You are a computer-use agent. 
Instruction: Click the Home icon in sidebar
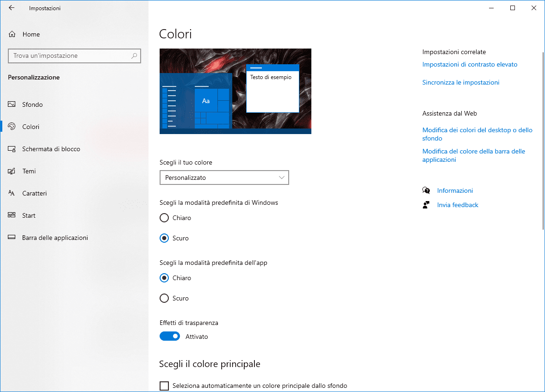pyautogui.click(x=12, y=34)
